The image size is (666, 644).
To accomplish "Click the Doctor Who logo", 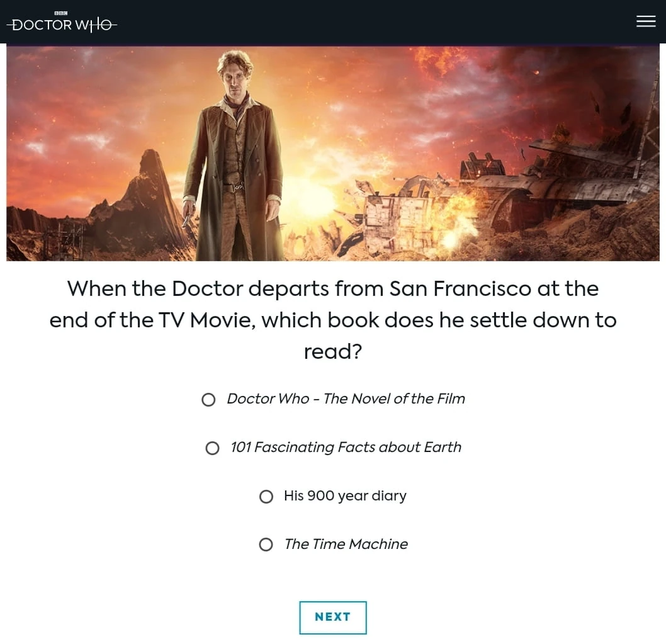I will (x=62, y=25).
